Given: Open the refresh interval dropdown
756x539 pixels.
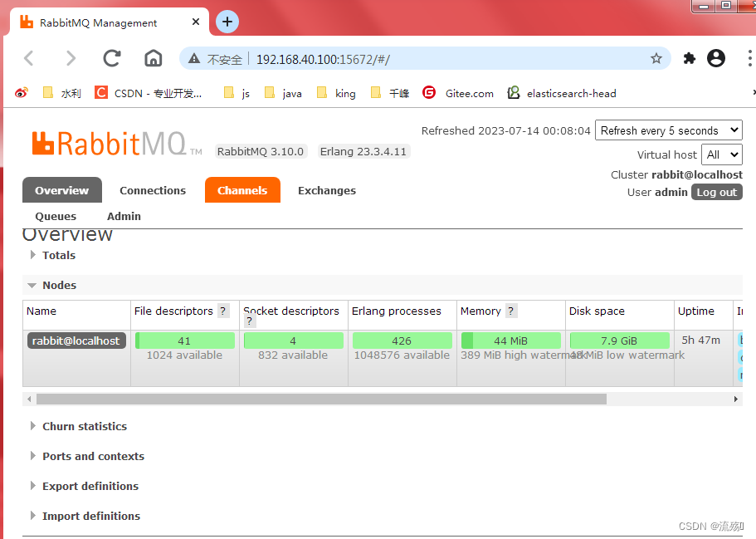Looking at the screenshot, I should point(669,130).
